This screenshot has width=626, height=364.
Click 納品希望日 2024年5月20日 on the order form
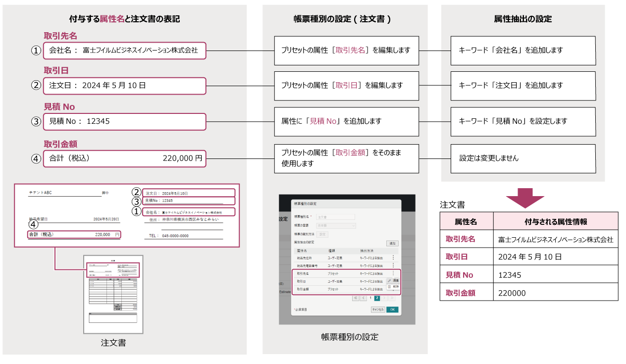tap(74, 219)
